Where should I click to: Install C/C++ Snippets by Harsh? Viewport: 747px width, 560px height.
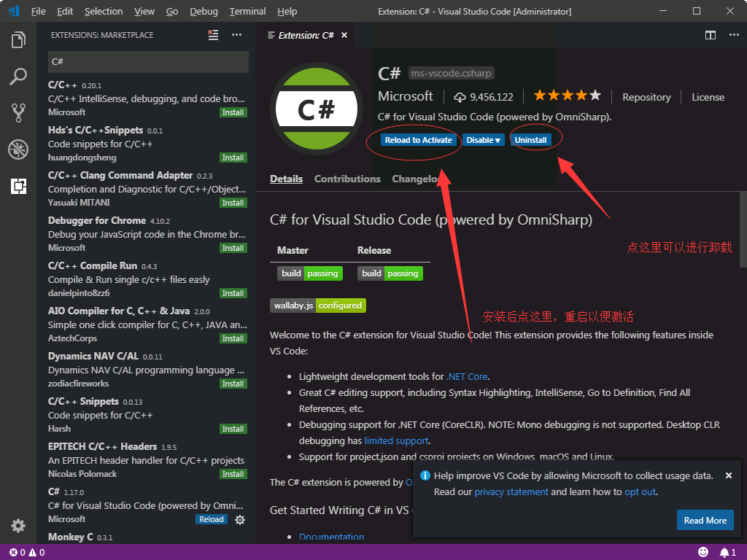click(233, 429)
